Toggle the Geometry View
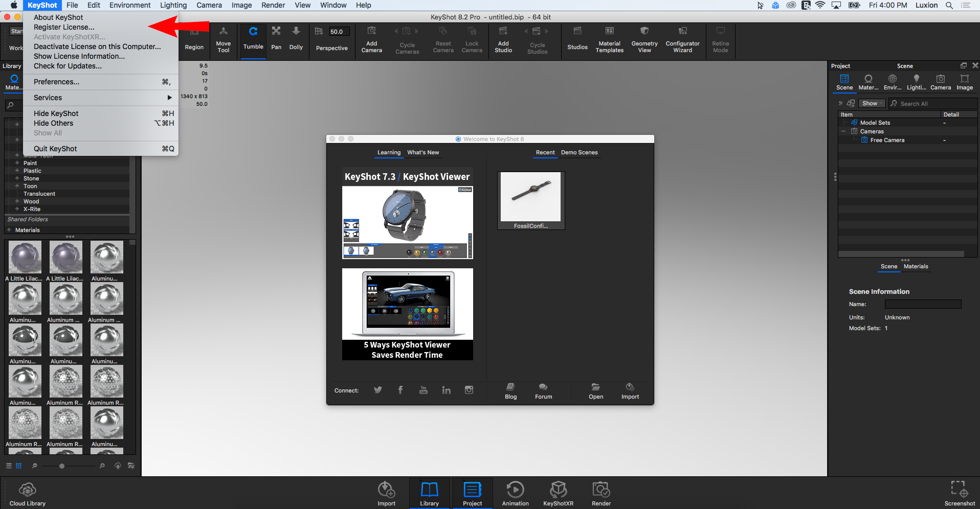The height and width of the screenshot is (509, 980). 644,39
